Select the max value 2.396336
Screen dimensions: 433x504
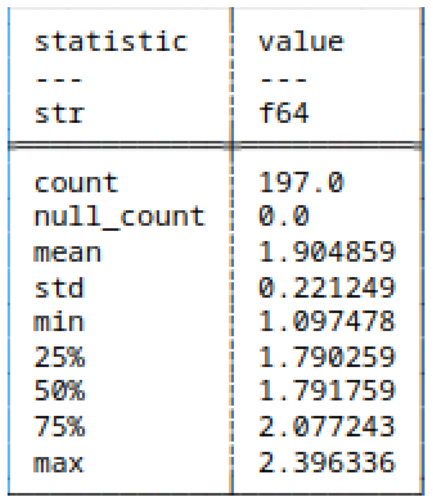pyautogui.click(x=327, y=462)
